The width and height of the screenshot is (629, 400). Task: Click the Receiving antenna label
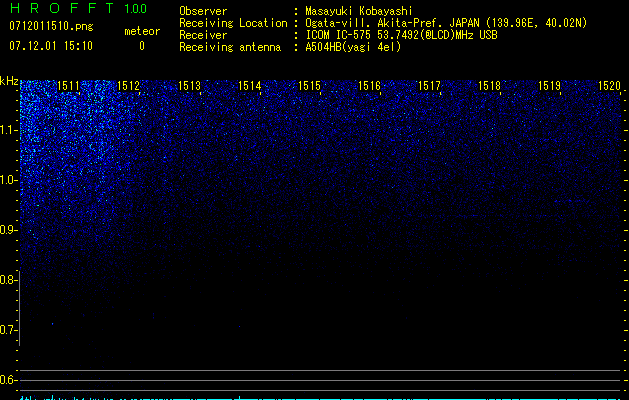point(230,47)
